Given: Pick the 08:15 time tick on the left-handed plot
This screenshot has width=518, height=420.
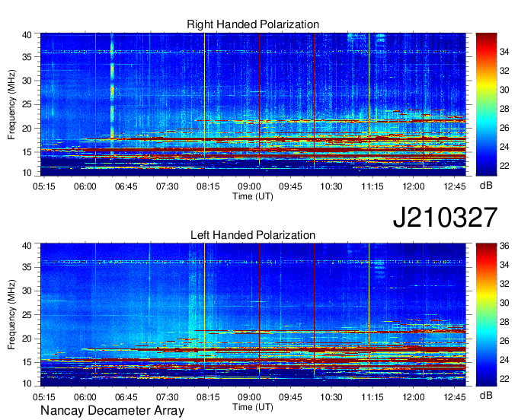Looking at the screenshot, I should [208, 397].
